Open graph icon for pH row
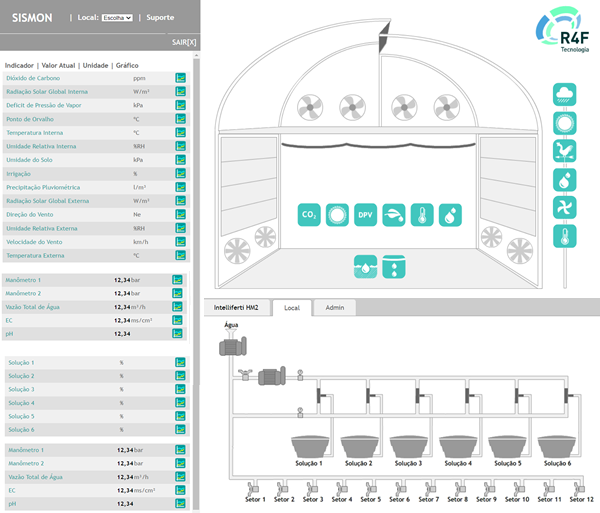Image resolution: width=600 pixels, height=513 pixels. [x=179, y=334]
